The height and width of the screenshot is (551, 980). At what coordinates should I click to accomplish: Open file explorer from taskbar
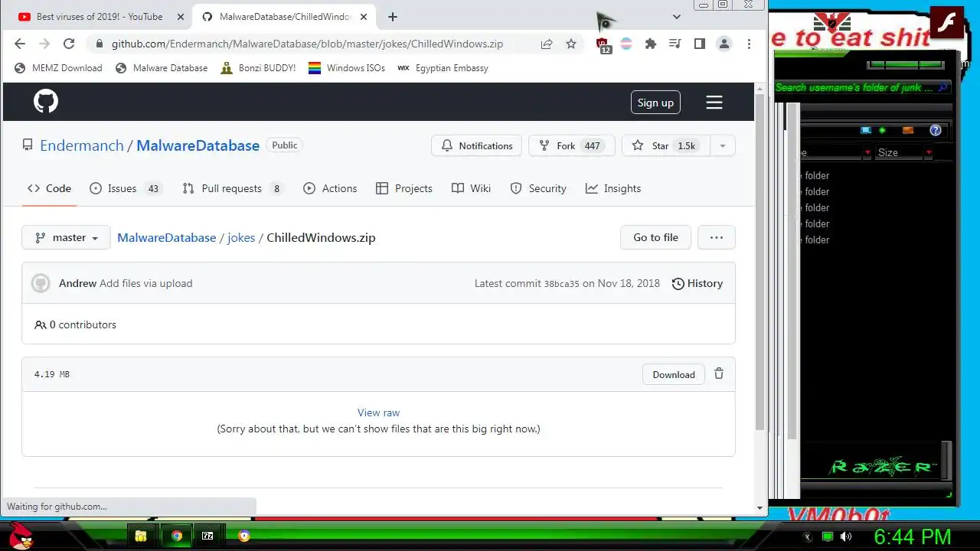click(141, 536)
